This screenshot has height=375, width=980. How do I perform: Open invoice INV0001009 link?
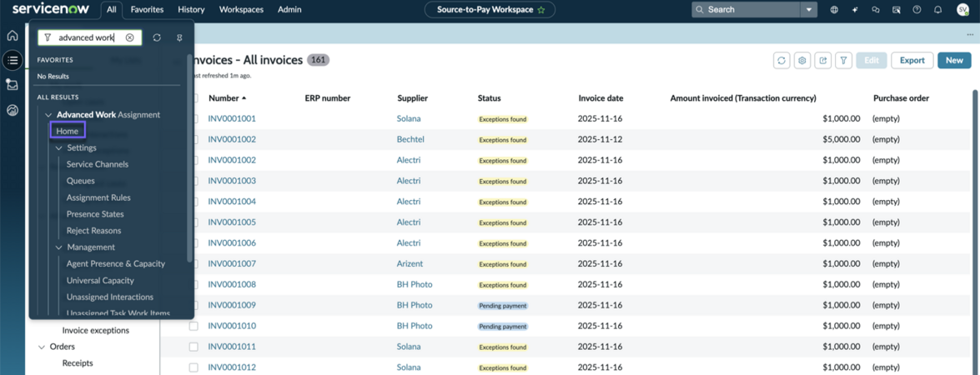point(232,306)
